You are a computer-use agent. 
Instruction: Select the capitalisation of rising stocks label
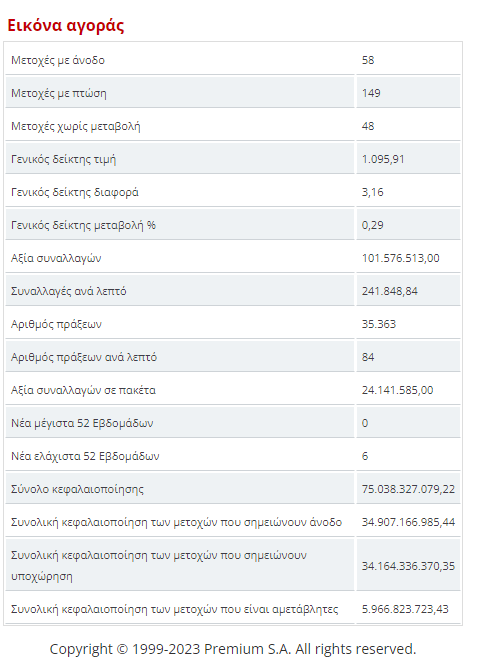[x=176, y=522]
